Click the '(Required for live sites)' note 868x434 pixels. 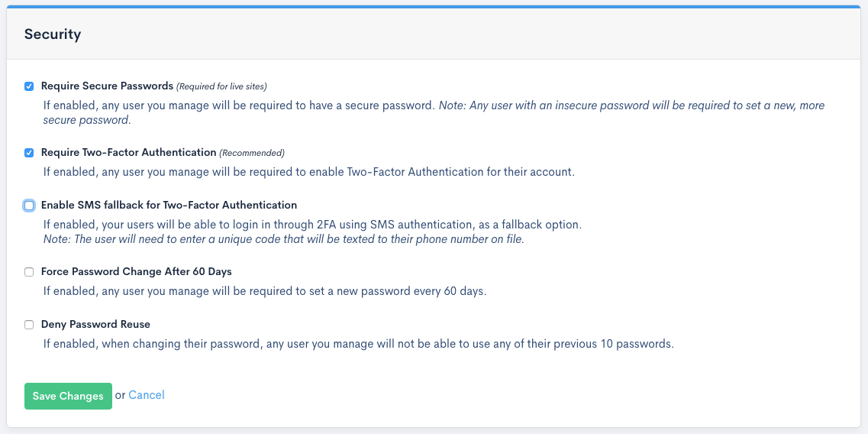tap(221, 86)
